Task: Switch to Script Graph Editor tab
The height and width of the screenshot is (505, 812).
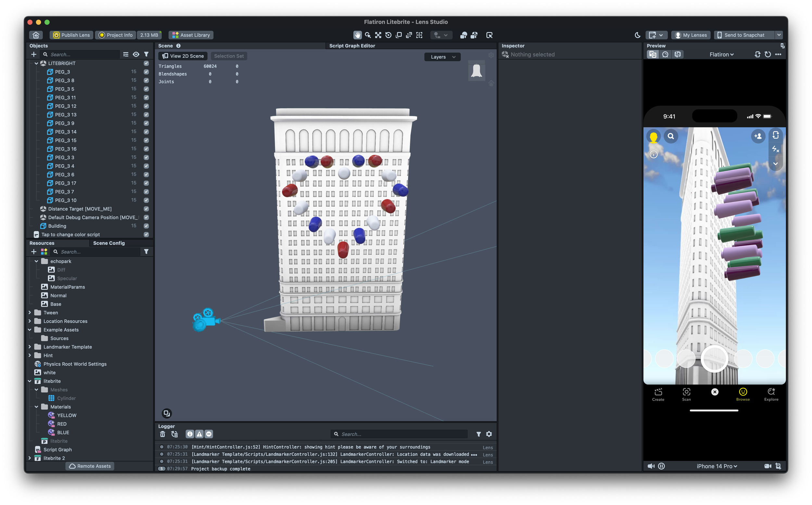Action: pyautogui.click(x=352, y=46)
